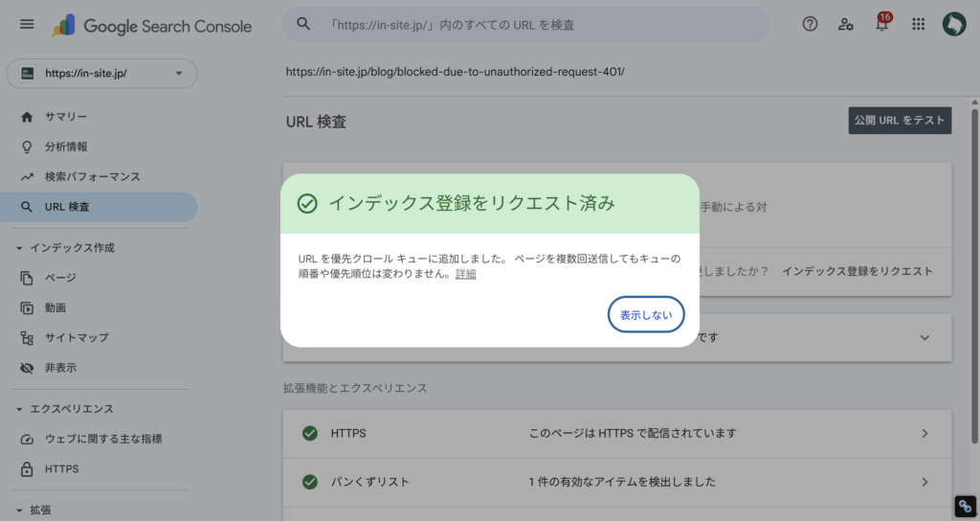Click the padlock icon beside HTTPS in sidebar
Viewport: 980px width, 521px height.
pos(27,469)
